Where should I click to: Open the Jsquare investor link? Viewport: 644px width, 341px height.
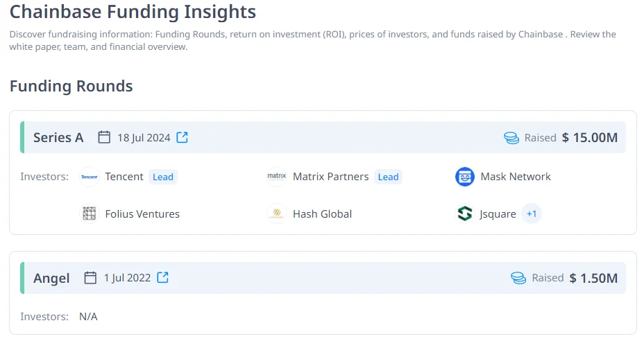pyautogui.click(x=498, y=214)
